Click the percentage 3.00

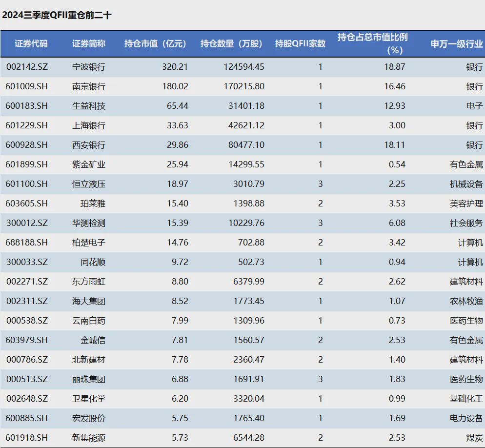[x=397, y=125]
